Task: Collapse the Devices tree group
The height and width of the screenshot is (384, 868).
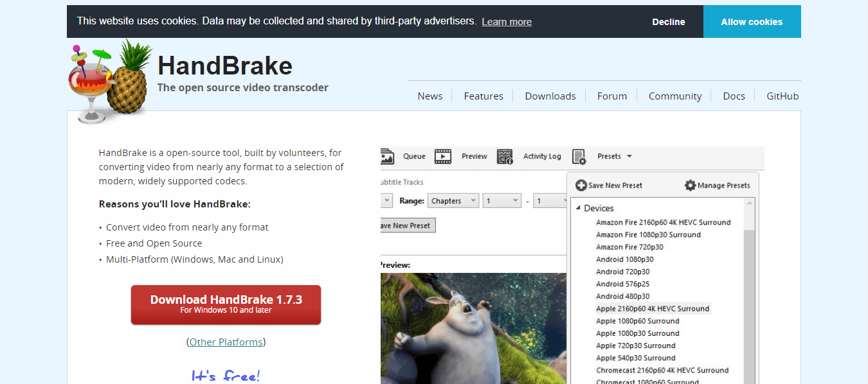Action: click(578, 208)
